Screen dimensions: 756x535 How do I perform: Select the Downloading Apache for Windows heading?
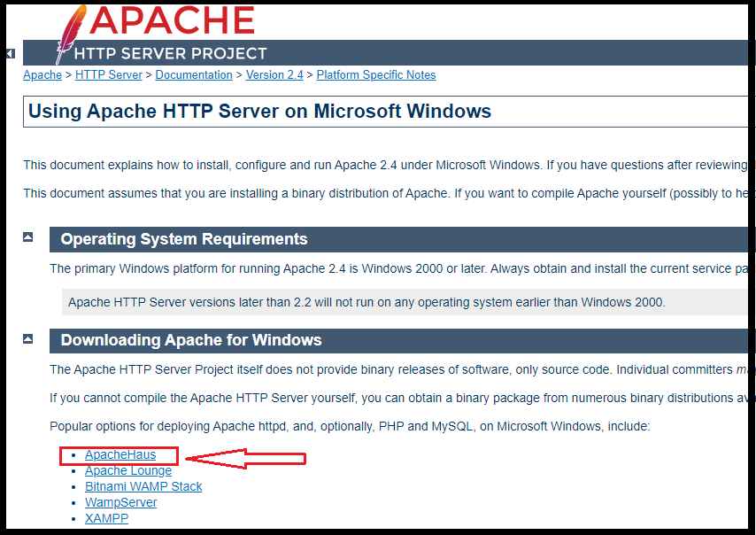click(191, 339)
